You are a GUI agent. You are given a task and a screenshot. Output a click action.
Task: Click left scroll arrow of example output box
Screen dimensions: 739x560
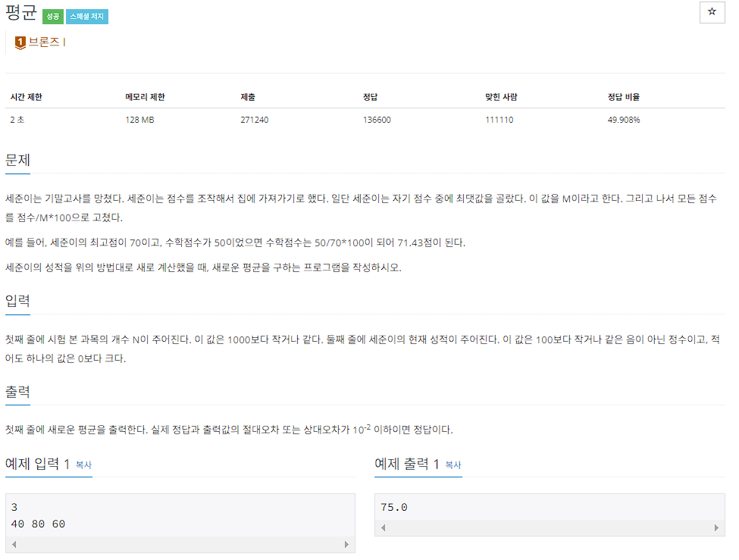tap(384, 528)
